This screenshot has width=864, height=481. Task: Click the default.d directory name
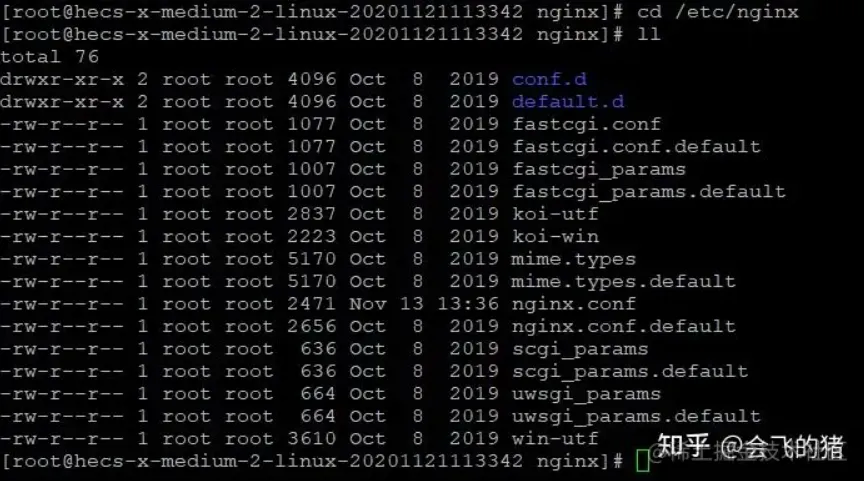568,102
